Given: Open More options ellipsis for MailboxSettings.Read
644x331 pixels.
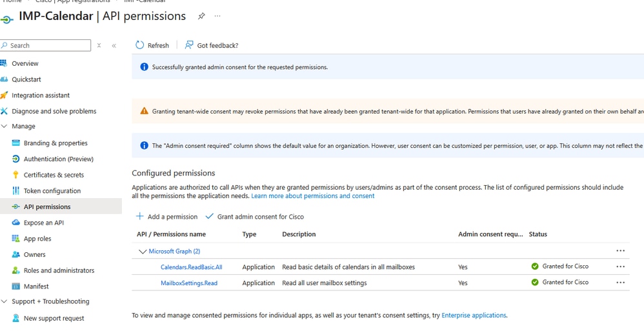Looking at the screenshot, I should click(620, 283).
